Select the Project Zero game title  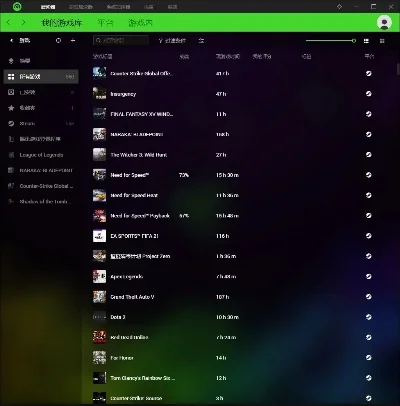[x=140, y=256]
